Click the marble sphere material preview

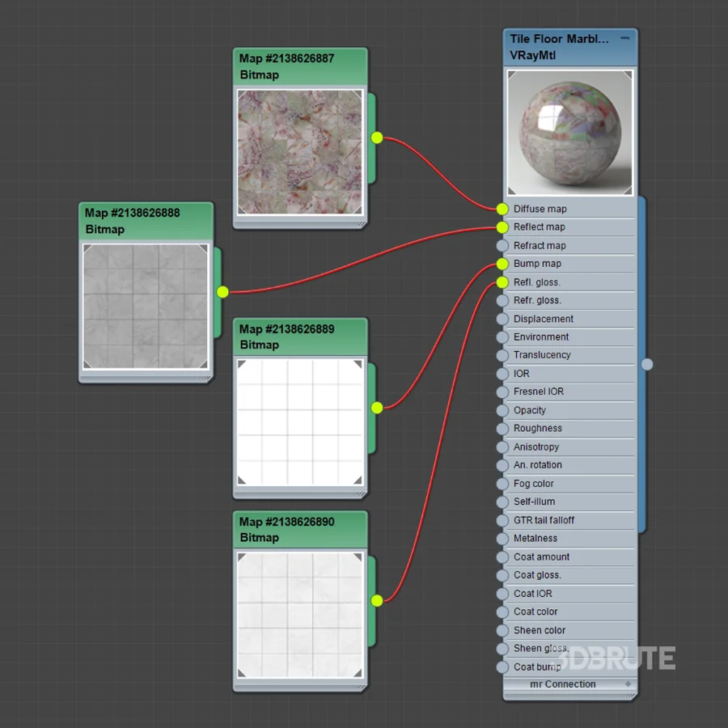coord(569,133)
